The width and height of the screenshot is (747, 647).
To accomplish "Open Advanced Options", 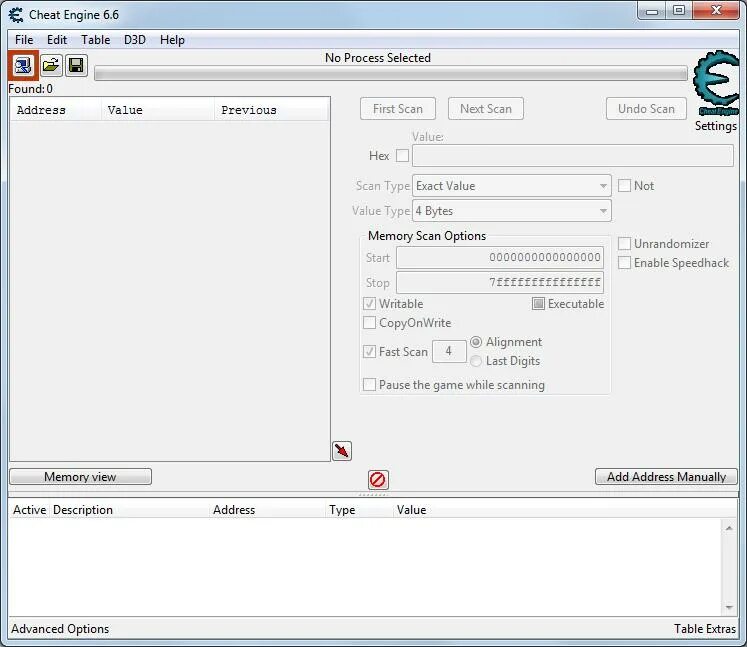I will (60, 629).
